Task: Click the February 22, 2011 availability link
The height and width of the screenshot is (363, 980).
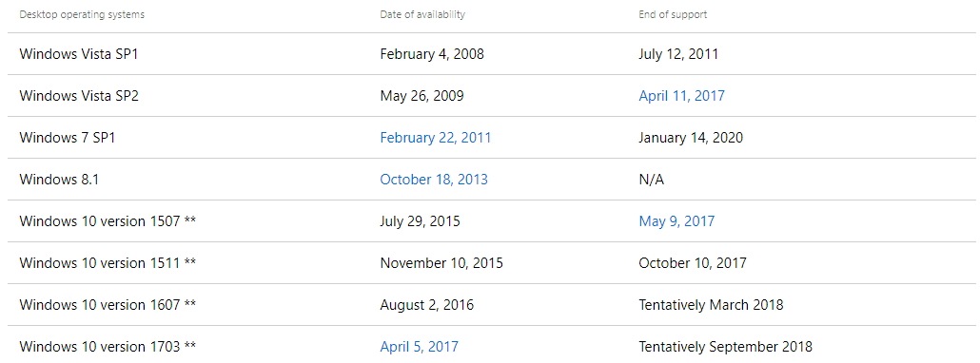Action: click(x=436, y=138)
